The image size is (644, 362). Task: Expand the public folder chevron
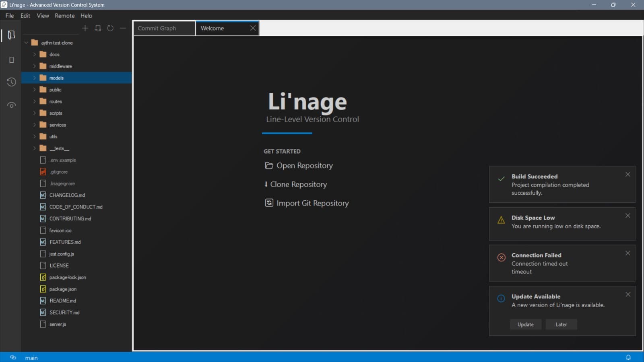click(34, 90)
